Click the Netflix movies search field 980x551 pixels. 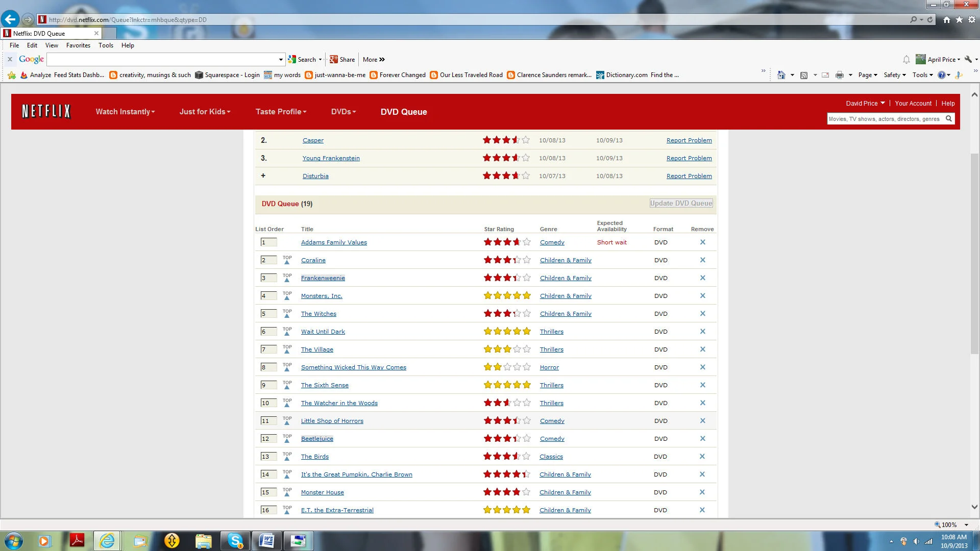coord(885,119)
